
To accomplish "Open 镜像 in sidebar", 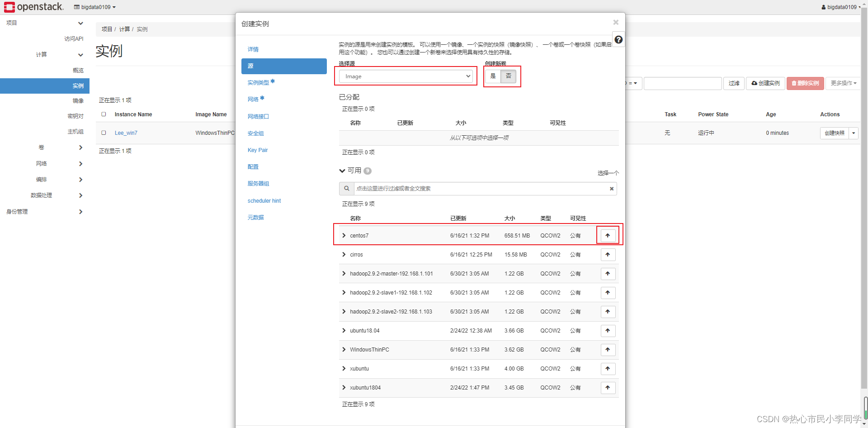I will [78, 101].
